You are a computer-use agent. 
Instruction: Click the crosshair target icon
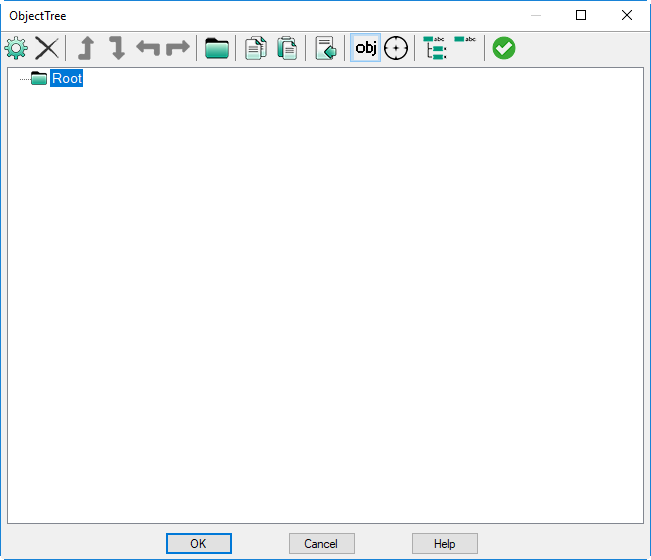pos(396,48)
